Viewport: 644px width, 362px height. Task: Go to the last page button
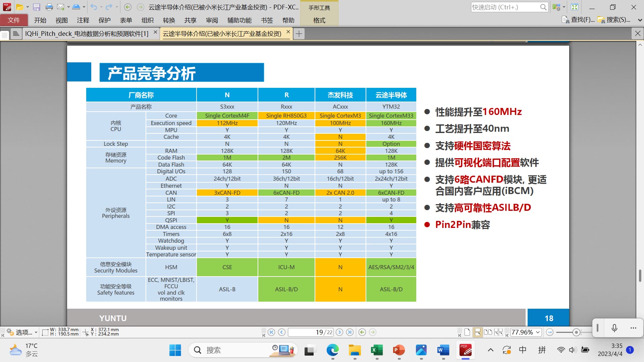point(350,332)
